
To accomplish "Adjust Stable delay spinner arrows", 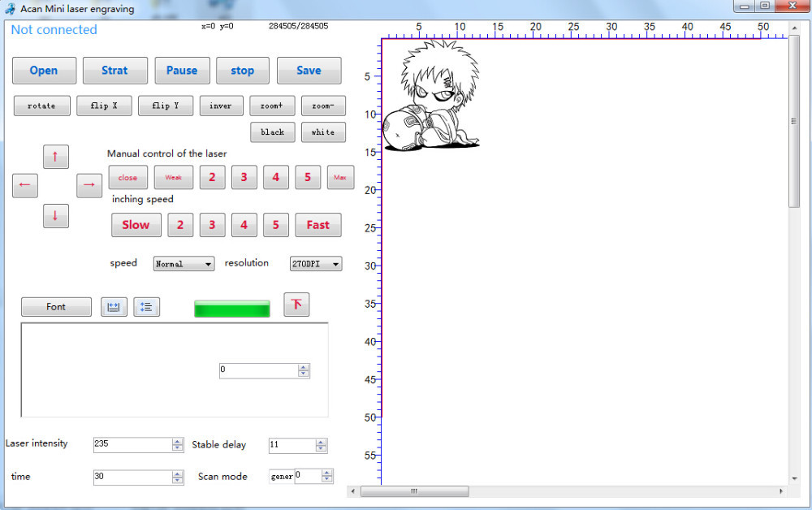I will click(321, 445).
